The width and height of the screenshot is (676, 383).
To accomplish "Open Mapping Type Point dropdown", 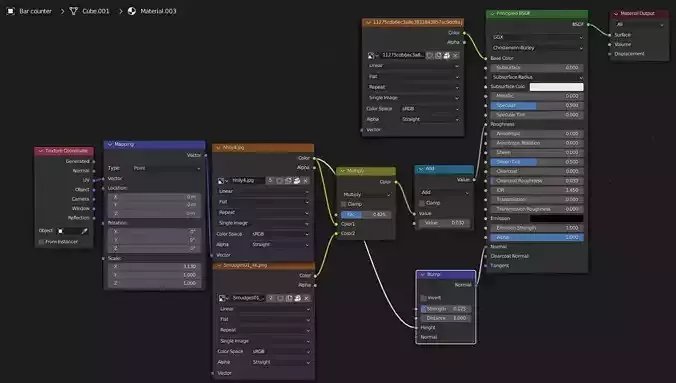I will [x=166, y=168].
